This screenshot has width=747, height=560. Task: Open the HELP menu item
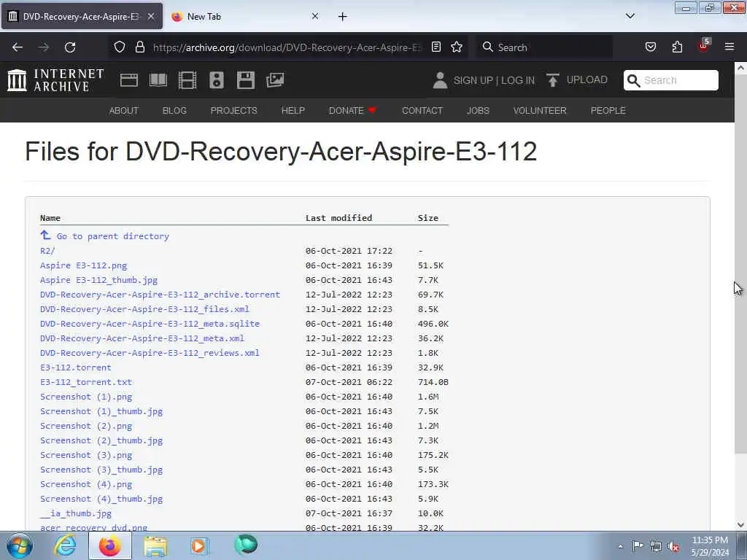(293, 111)
